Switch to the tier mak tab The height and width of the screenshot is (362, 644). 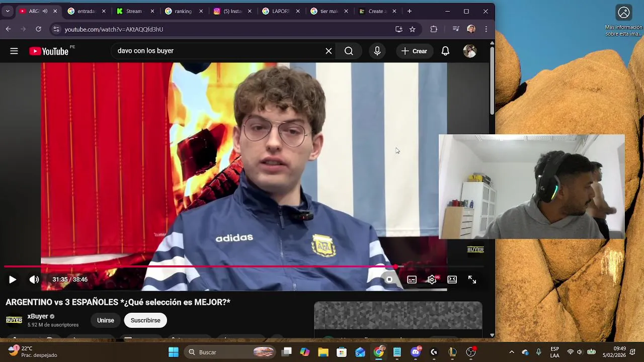coord(329,11)
